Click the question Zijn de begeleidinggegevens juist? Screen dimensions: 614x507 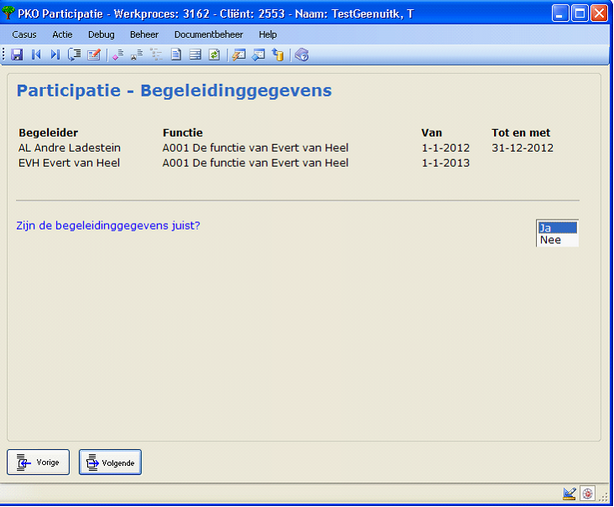pyautogui.click(x=108, y=226)
